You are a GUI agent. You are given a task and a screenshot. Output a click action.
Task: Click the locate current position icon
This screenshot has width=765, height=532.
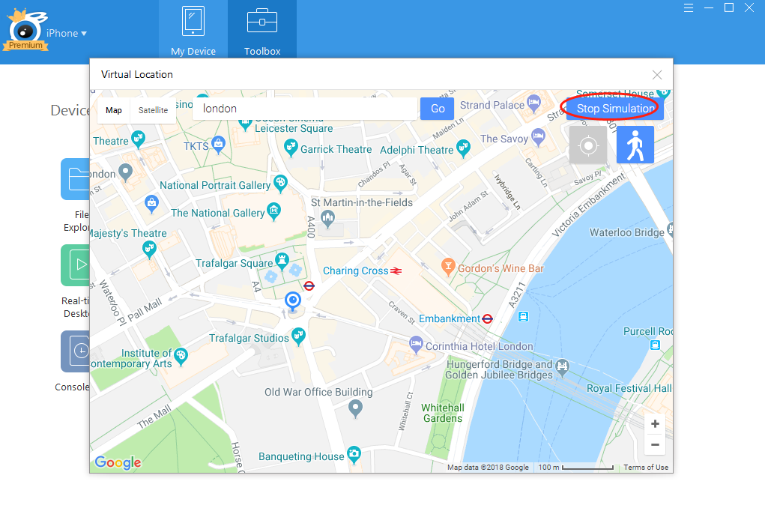coord(588,145)
